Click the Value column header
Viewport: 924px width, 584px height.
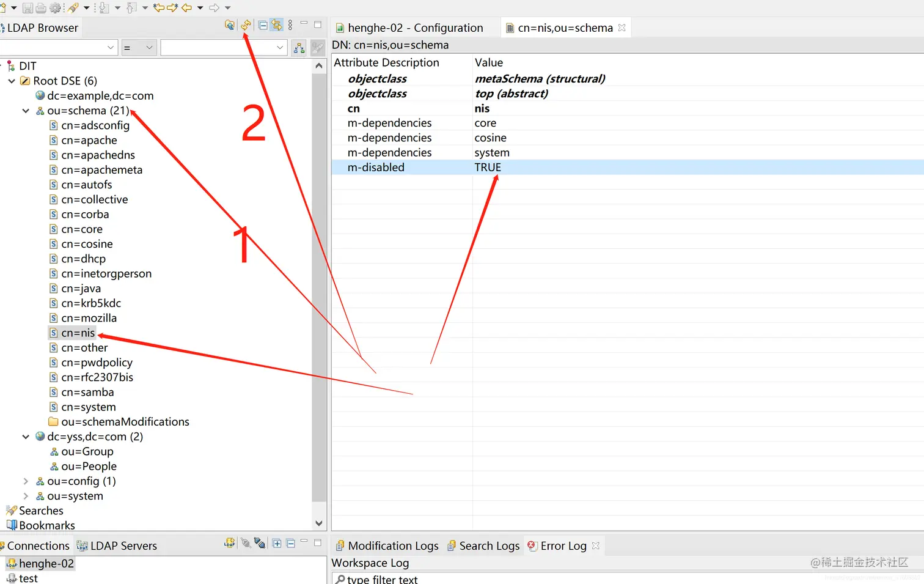click(x=489, y=62)
